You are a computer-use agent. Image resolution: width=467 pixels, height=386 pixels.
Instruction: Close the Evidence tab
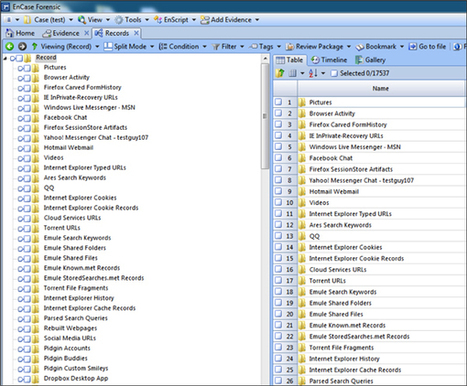(86, 33)
